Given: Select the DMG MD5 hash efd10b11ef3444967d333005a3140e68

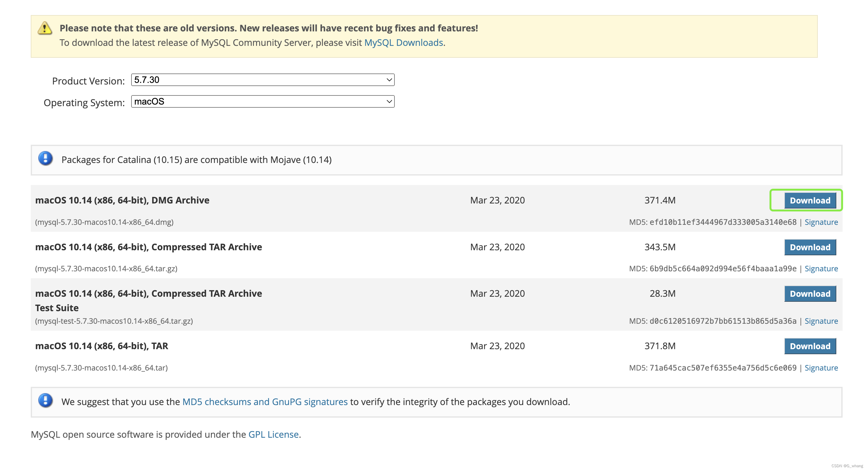Looking at the screenshot, I should tap(723, 222).
